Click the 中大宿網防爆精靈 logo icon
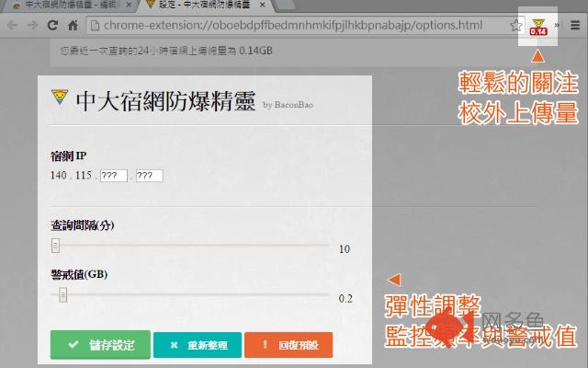Screen dimensions: 588x368 [60, 97]
